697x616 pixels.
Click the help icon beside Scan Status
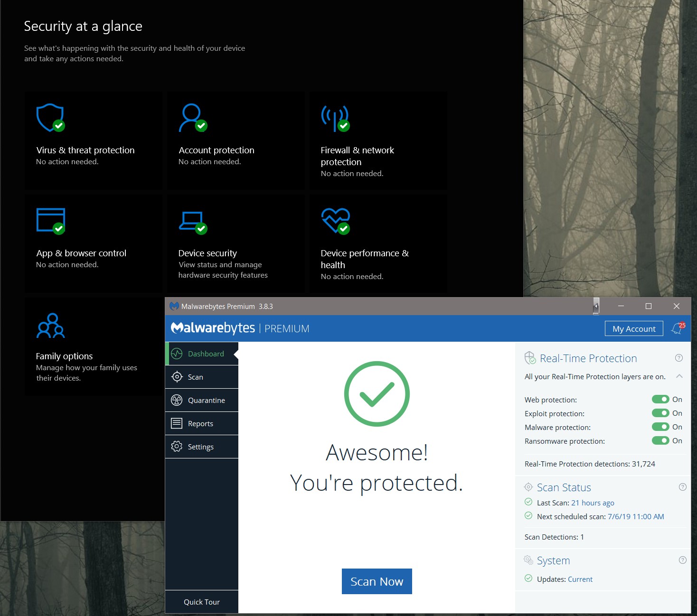[683, 487]
